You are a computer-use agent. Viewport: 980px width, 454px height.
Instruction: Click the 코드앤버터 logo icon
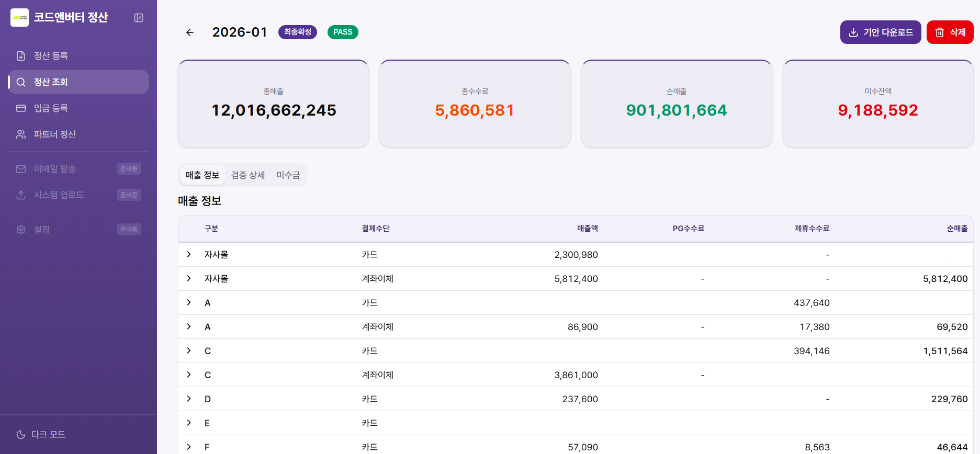pyautogui.click(x=19, y=17)
